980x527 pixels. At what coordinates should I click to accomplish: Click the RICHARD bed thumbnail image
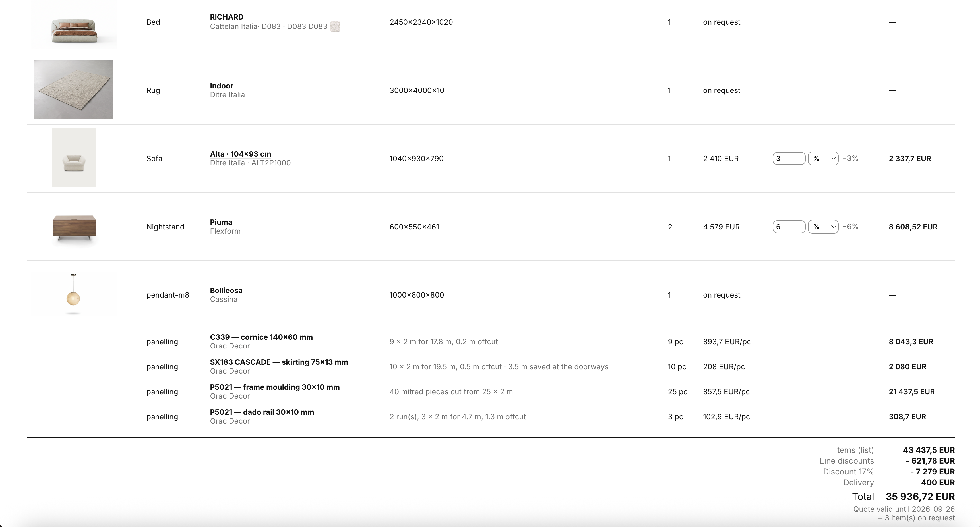(74, 24)
